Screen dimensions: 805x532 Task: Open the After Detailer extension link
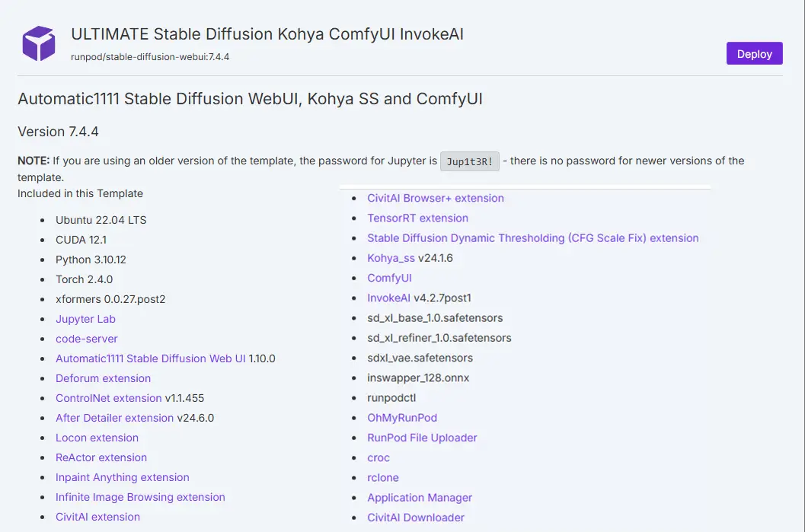114,418
